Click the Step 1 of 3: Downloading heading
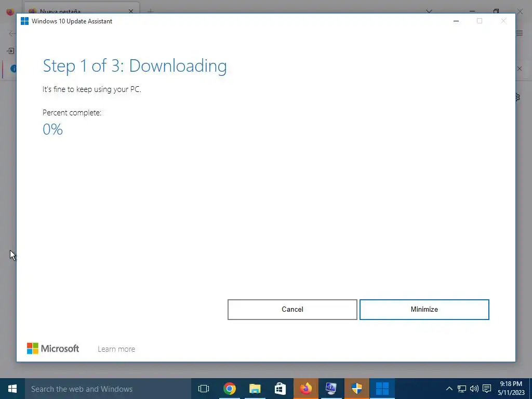Image resolution: width=532 pixels, height=399 pixels. coord(135,66)
